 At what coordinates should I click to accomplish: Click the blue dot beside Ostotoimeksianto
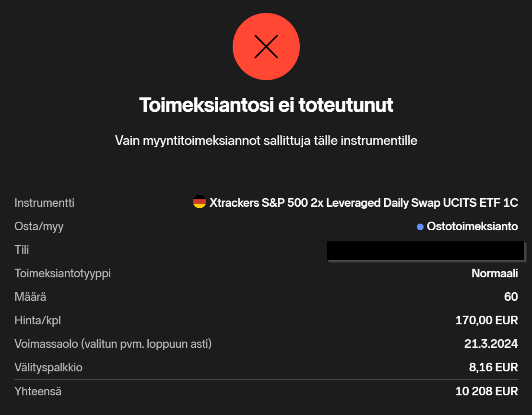(420, 226)
